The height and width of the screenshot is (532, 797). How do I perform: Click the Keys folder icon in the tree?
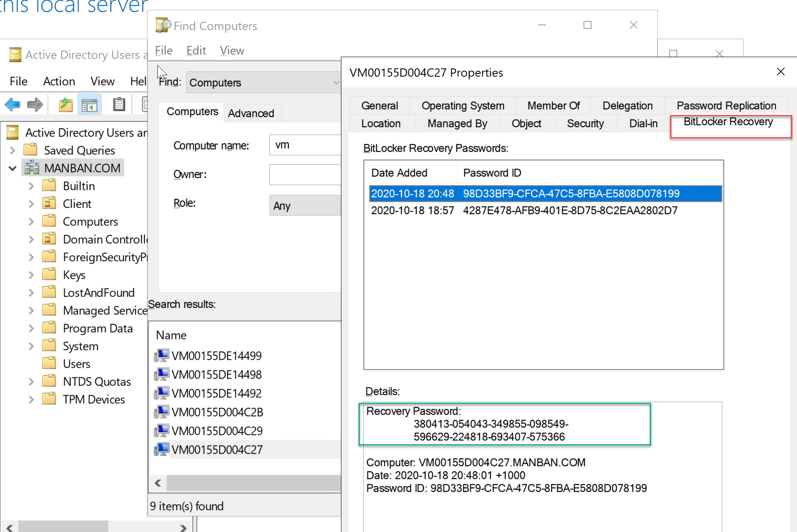click(x=50, y=274)
